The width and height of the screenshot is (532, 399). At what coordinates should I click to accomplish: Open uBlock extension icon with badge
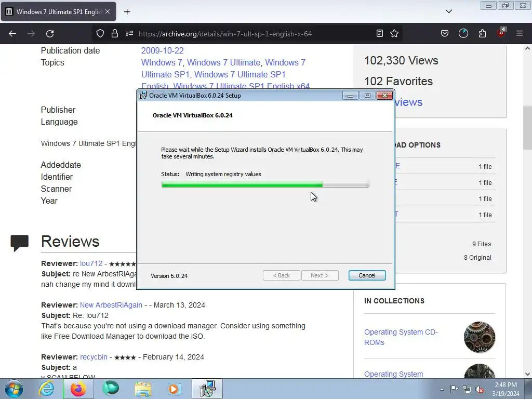pos(501,33)
